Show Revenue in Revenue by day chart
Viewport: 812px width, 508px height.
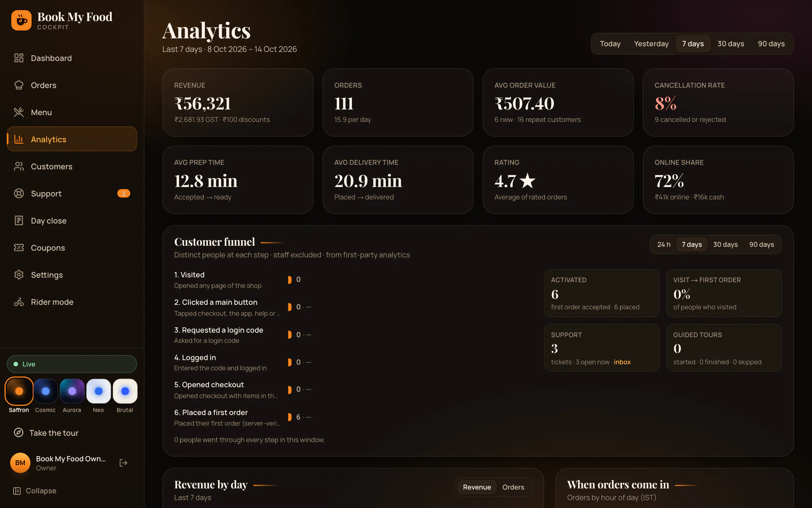point(477,487)
